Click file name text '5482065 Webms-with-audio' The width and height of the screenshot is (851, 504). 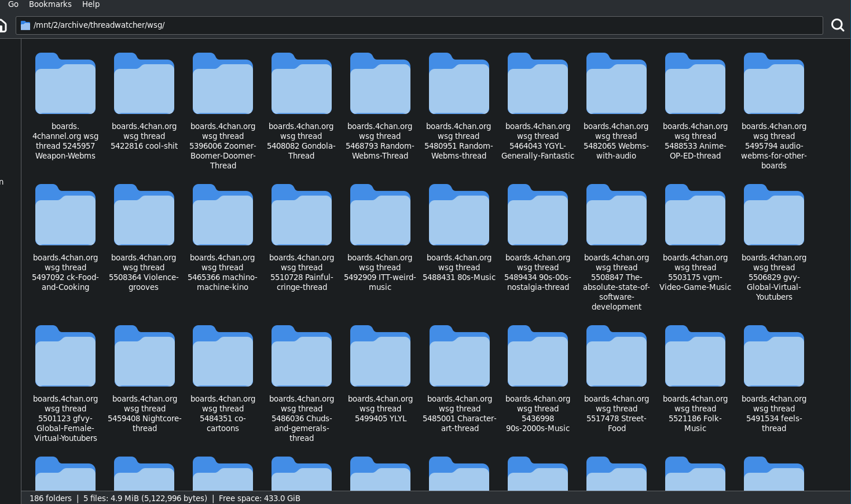coord(617,151)
